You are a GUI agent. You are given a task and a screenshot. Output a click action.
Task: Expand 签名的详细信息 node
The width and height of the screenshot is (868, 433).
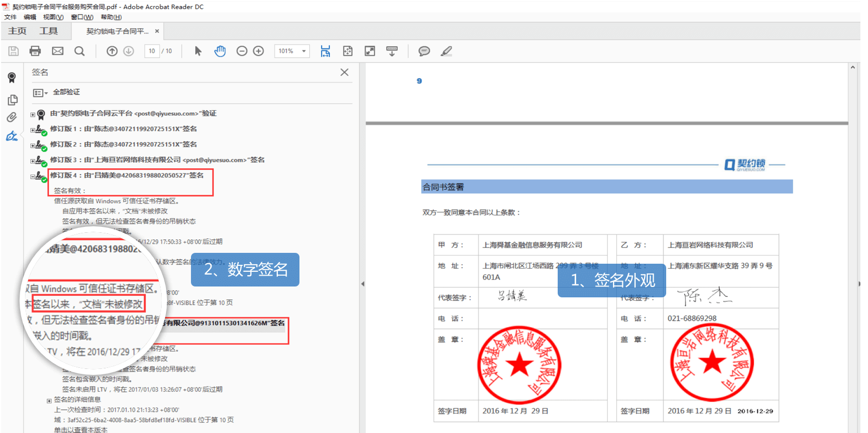tap(49, 401)
